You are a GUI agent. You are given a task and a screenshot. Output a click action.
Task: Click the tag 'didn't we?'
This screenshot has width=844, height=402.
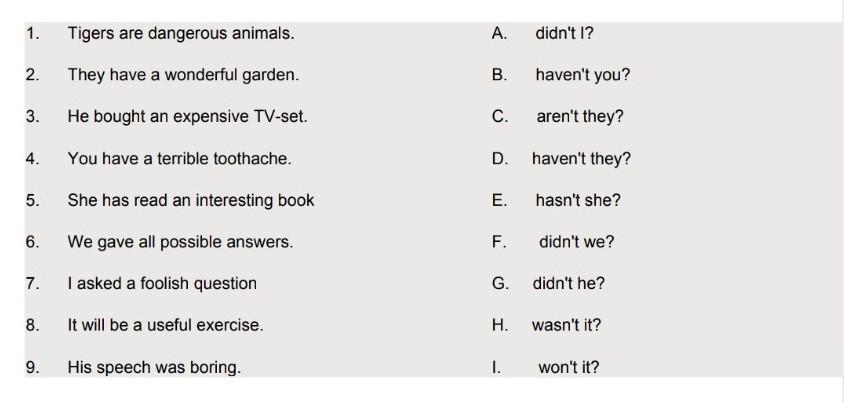576,242
